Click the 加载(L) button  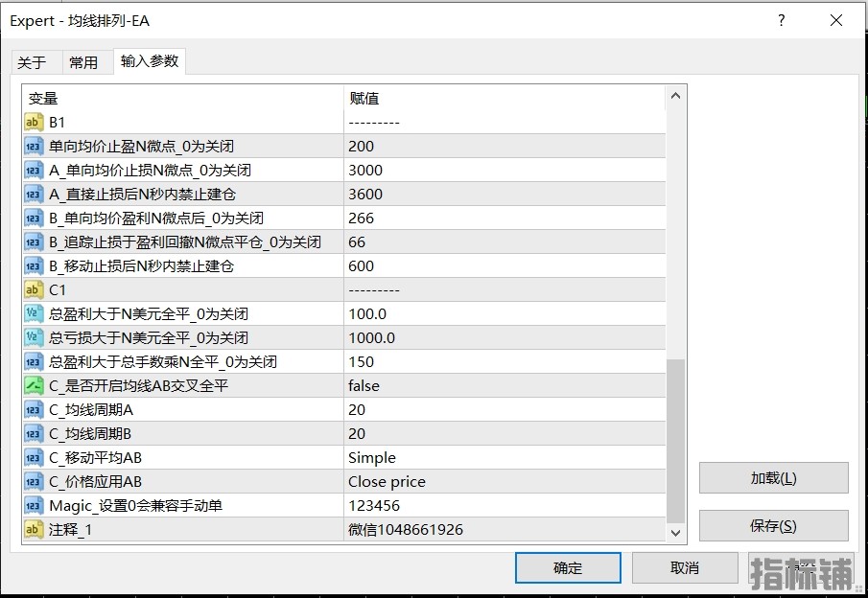point(773,478)
